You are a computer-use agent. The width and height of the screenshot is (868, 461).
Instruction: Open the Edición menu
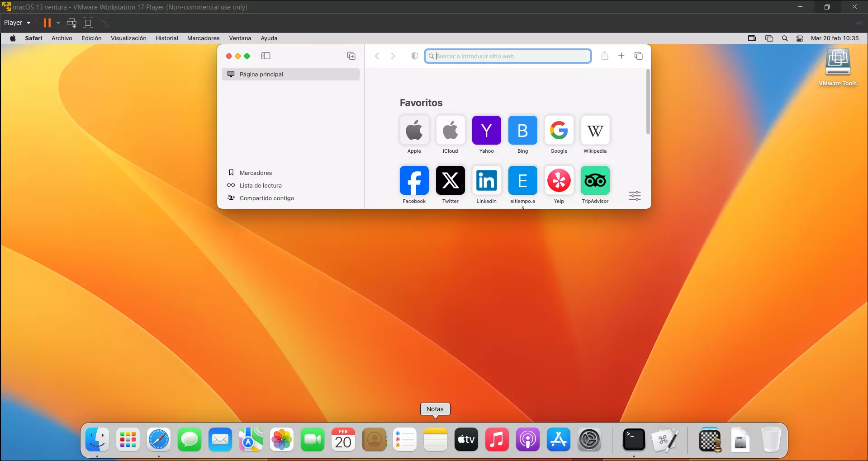pos(91,38)
